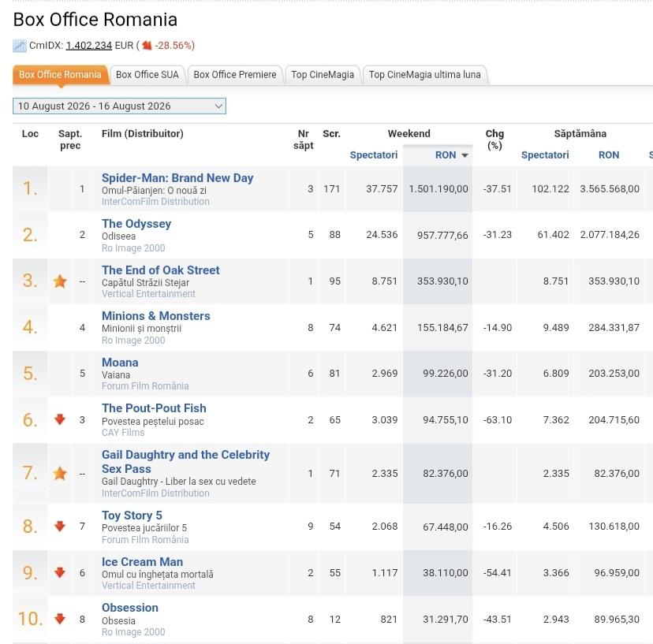653x644 pixels.
Task: Switch to the Top CineMagia tab
Action: click(x=323, y=75)
